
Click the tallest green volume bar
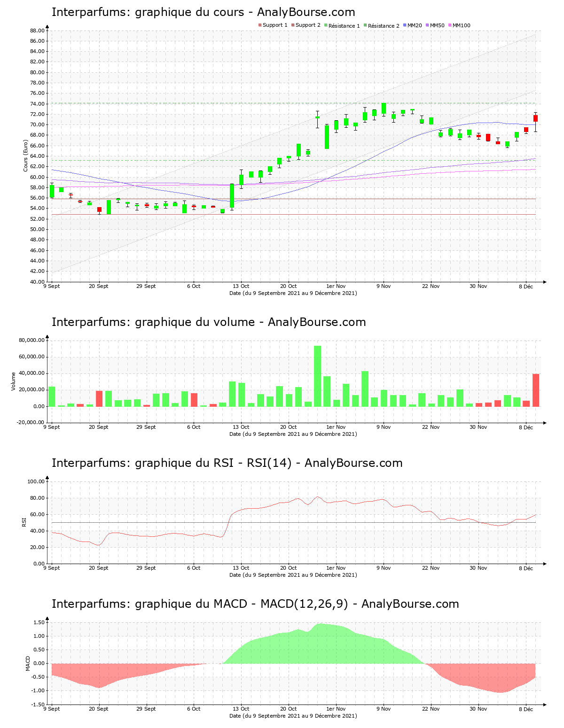[318, 376]
